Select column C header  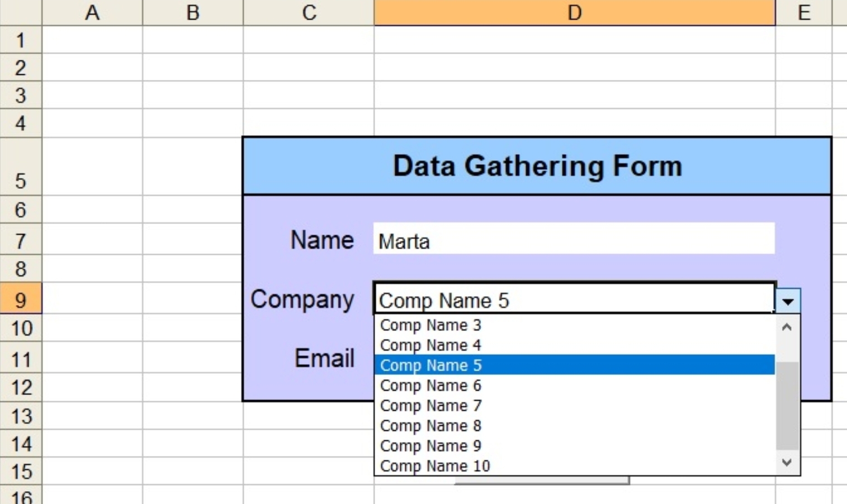point(309,12)
